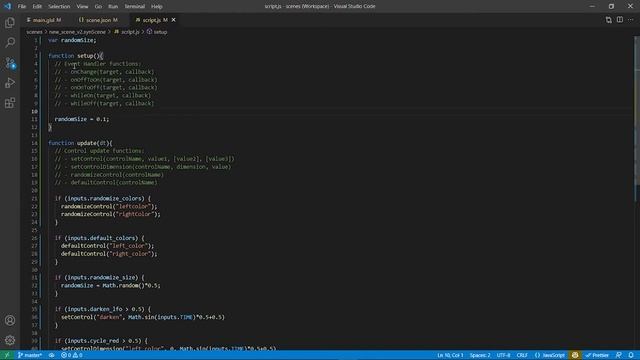Screen dimensions: 640x360
Task: Change Spaces: 2 indentation setting
Action: pos(480,355)
